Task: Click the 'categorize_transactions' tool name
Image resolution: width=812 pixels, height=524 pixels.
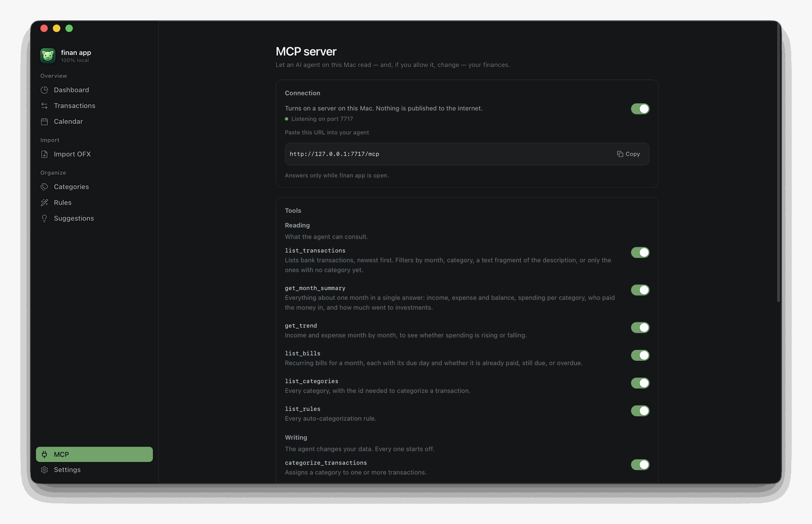Action: 326,463
